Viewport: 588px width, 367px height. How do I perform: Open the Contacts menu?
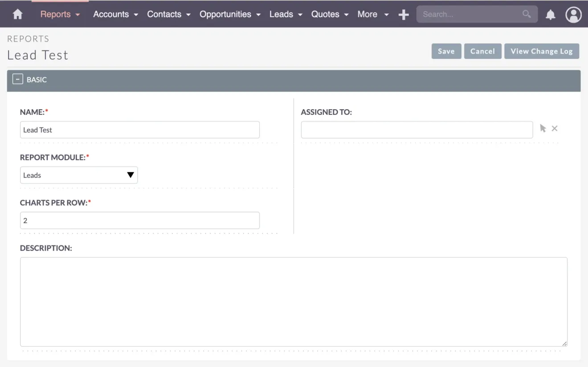[164, 14]
